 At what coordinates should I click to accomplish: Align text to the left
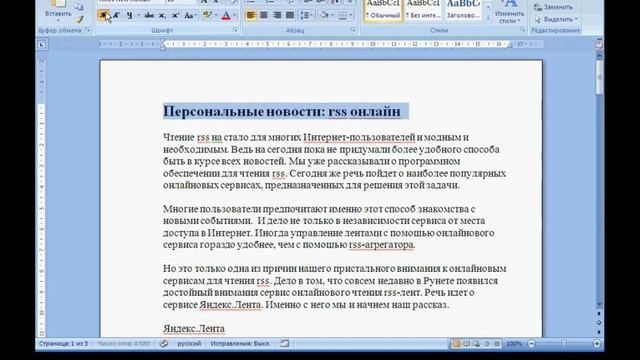(251, 15)
